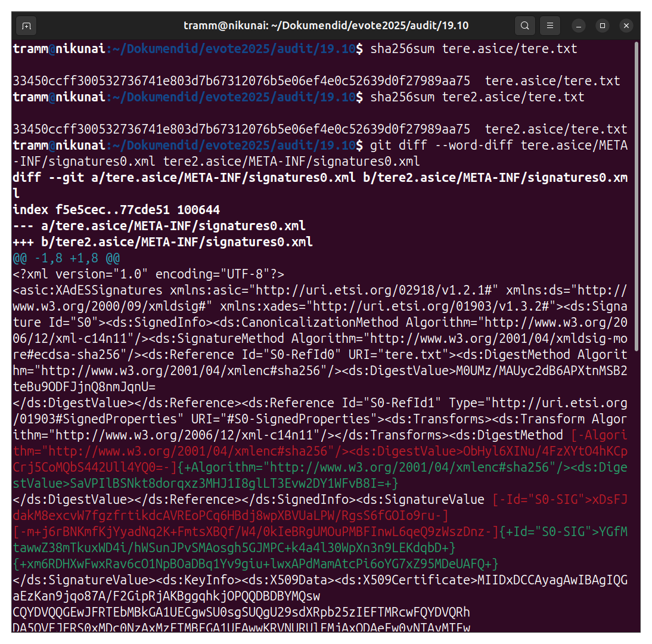This screenshot has width=652, height=644.
Task: Click the window title showing tramm@nikunai path
Action: pyautogui.click(x=327, y=26)
